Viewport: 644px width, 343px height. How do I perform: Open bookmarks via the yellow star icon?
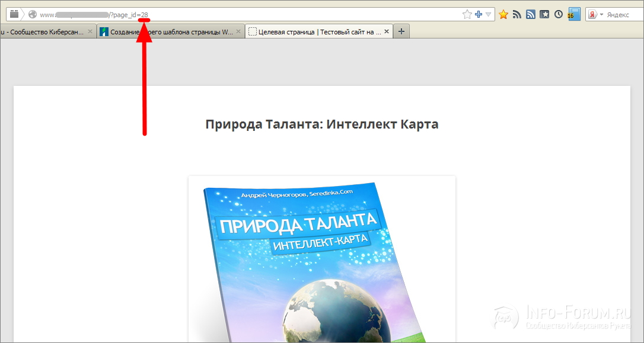[503, 15]
